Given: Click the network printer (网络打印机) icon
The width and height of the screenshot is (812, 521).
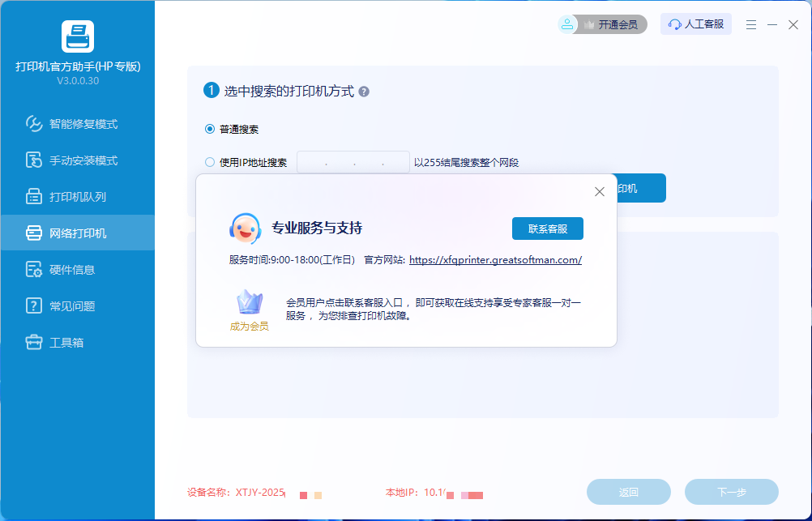Looking at the screenshot, I should pyautogui.click(x=34, y=233).
